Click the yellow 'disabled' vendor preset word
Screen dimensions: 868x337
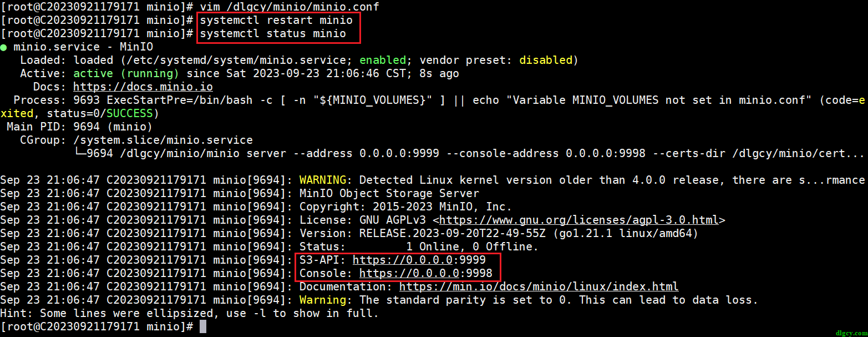pos(546,60)
